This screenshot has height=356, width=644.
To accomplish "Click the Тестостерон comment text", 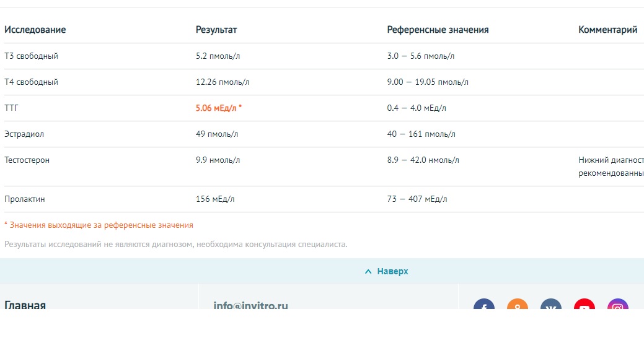I will click(x=611, y=167).
